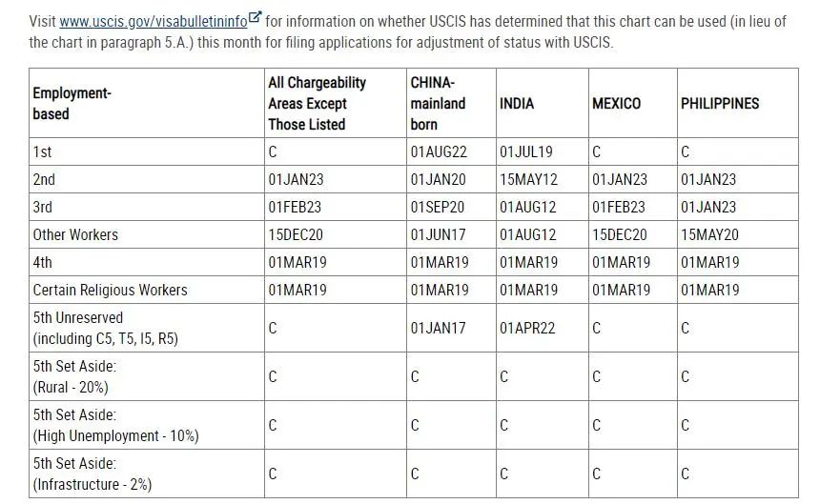The image size is (820, 504).
Task: Select the 5th Set Aside Infrastructure row label
Action: click(x=92, y=474)
